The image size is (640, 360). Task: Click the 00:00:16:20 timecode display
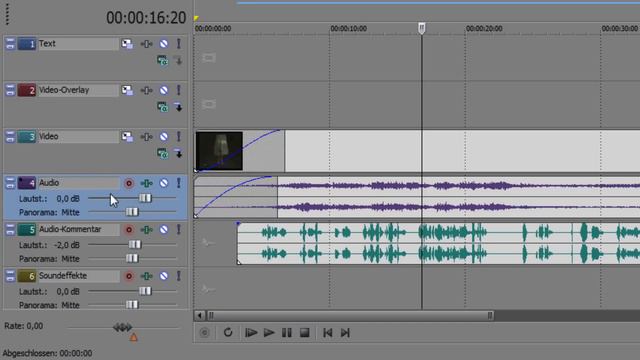(146, 18)
